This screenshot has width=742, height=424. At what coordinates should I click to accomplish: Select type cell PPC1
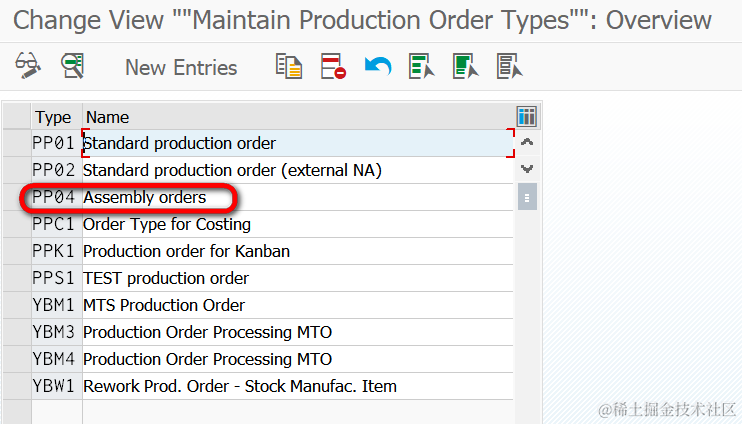[57, 224]
